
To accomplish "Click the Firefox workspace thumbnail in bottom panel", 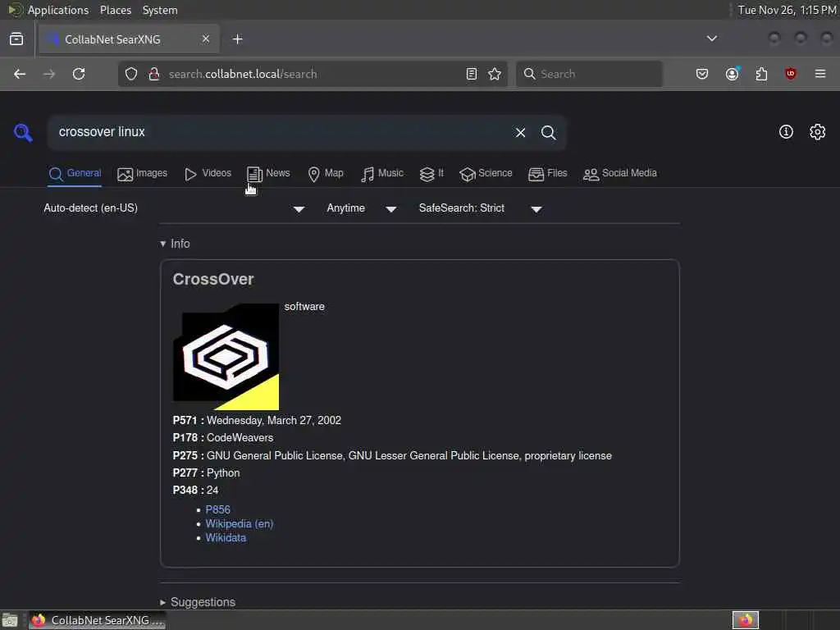I will point(745,620).
